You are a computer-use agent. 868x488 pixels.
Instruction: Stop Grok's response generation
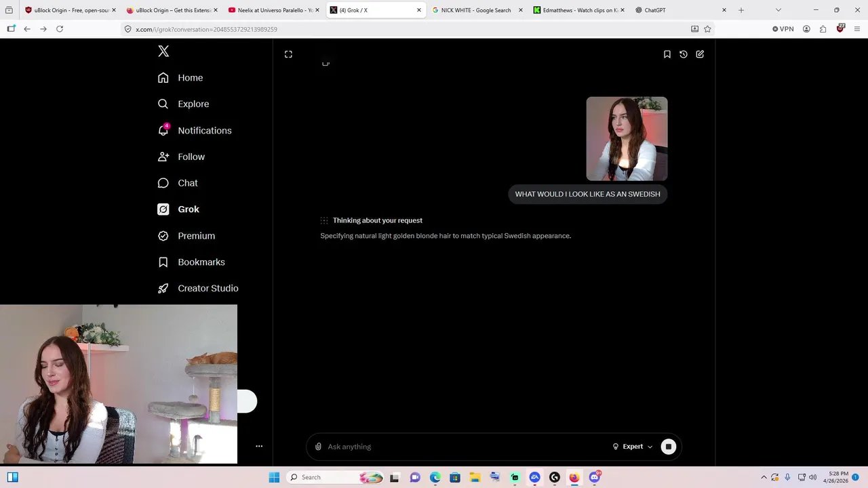669,447
